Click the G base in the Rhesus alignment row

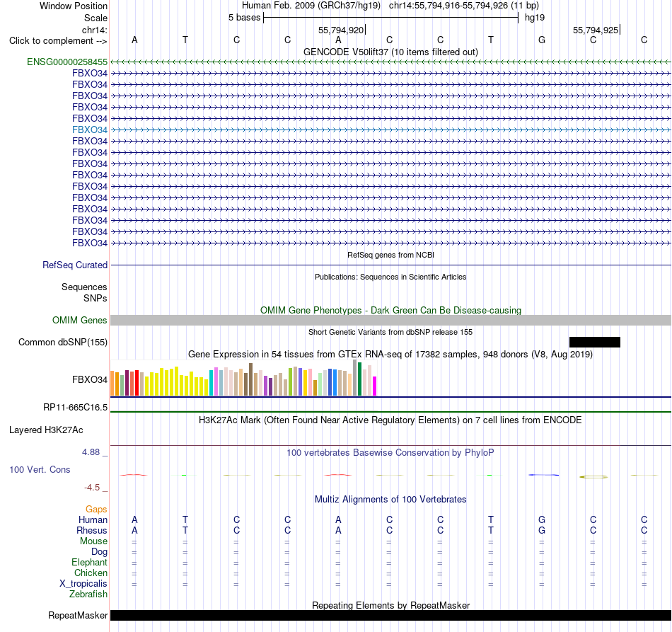point(542,530)
